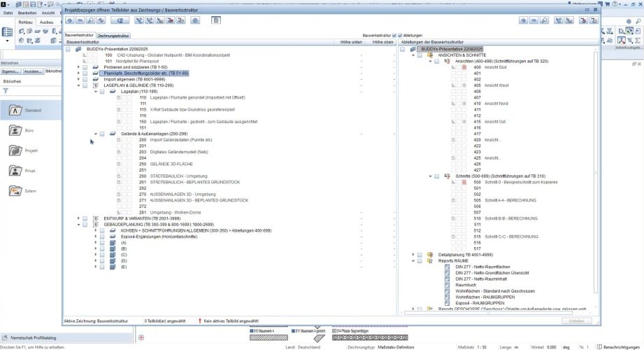This screenshot has height=350, width=644.
Task: Select the Projekt library folder icon
Action: (16, 150)
